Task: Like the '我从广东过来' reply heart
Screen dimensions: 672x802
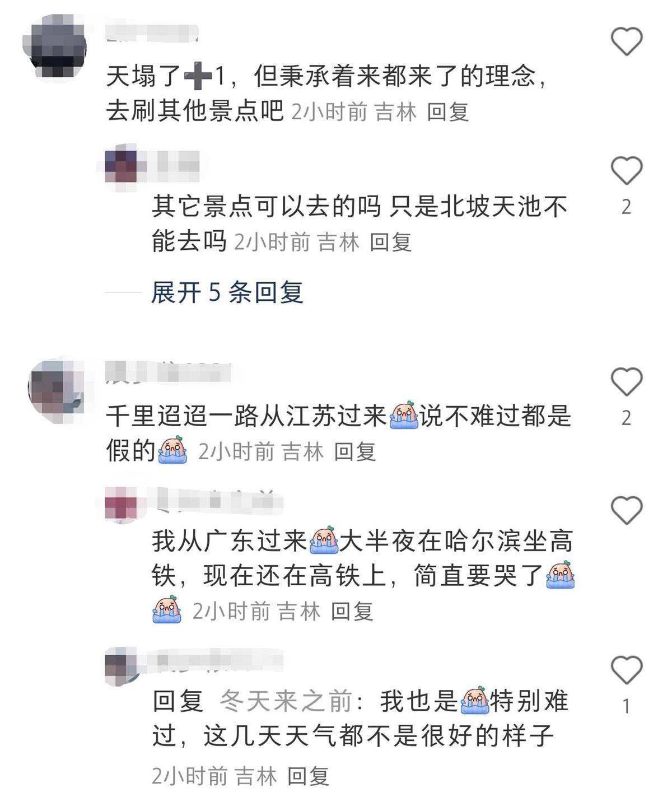Action: tap(626, 510)
